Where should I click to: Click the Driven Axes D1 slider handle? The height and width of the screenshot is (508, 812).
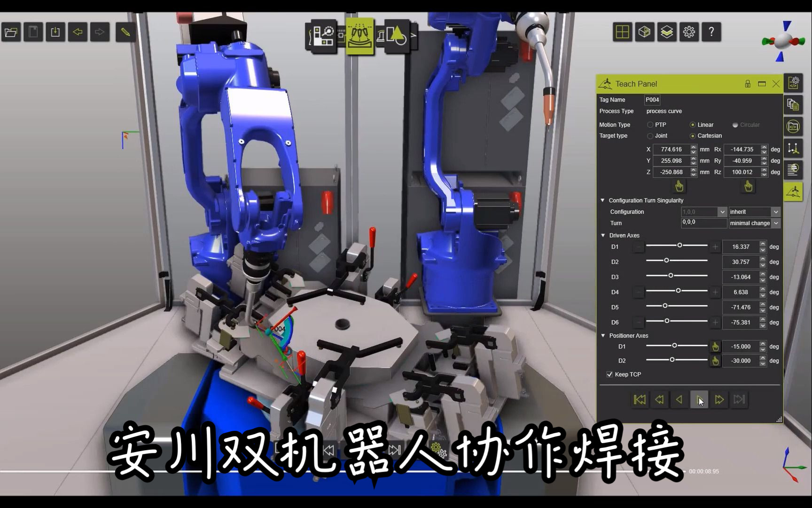(x=679, y=246)
